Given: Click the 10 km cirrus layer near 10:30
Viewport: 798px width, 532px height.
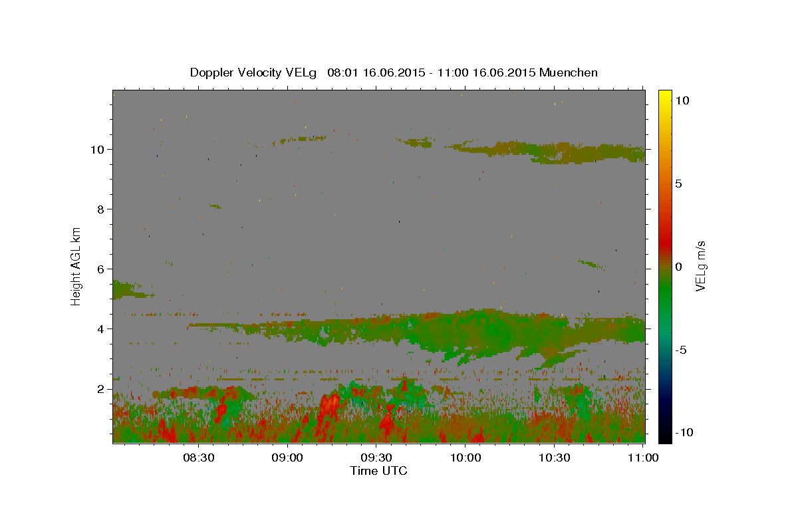Looking at the screenshot, I should 555,152.
